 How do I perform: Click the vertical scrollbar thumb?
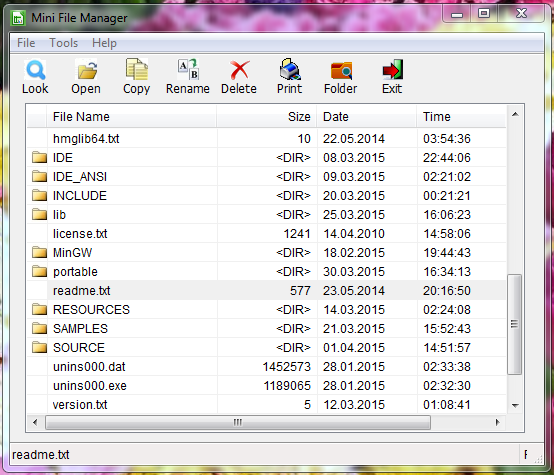click(x=514, y=324)
